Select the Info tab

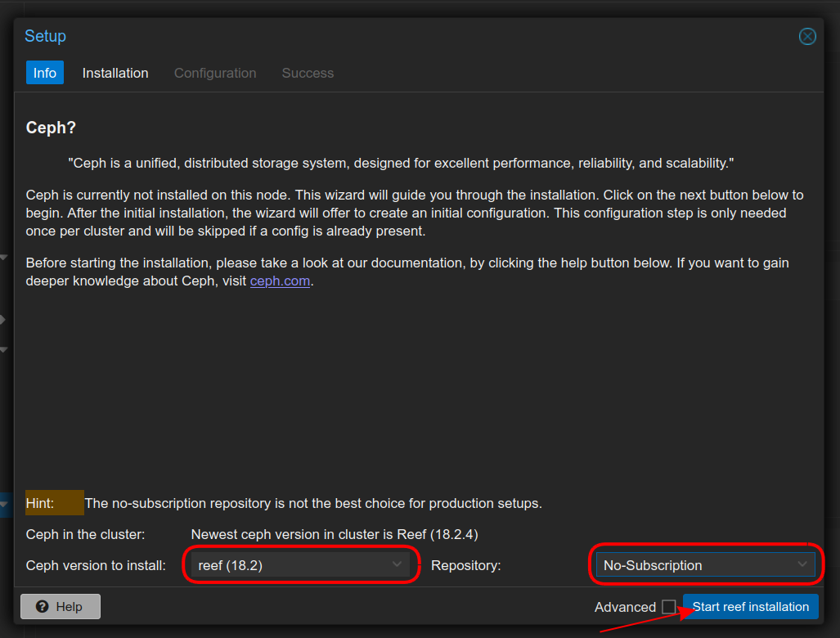(44, 73)
